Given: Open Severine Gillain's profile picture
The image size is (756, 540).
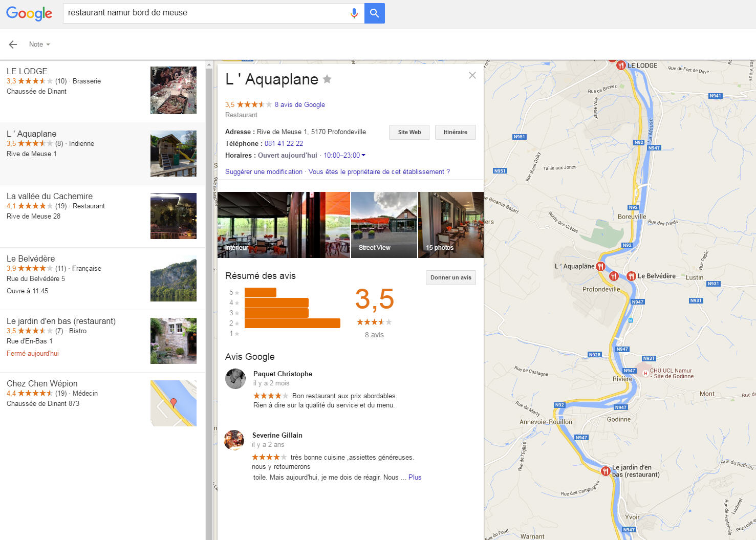Looking at the screenshot, I should pyautogui.click(x=234, y=440).
